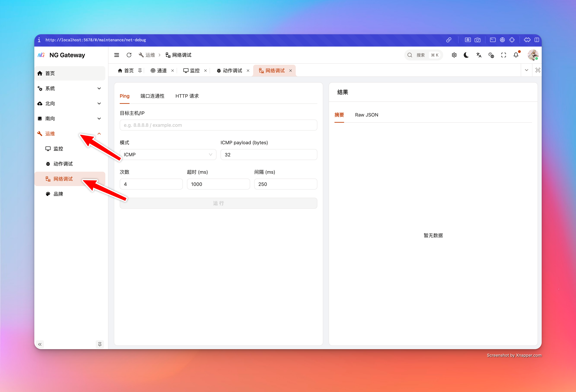Enter fullscreen with the expand icon

503,55
